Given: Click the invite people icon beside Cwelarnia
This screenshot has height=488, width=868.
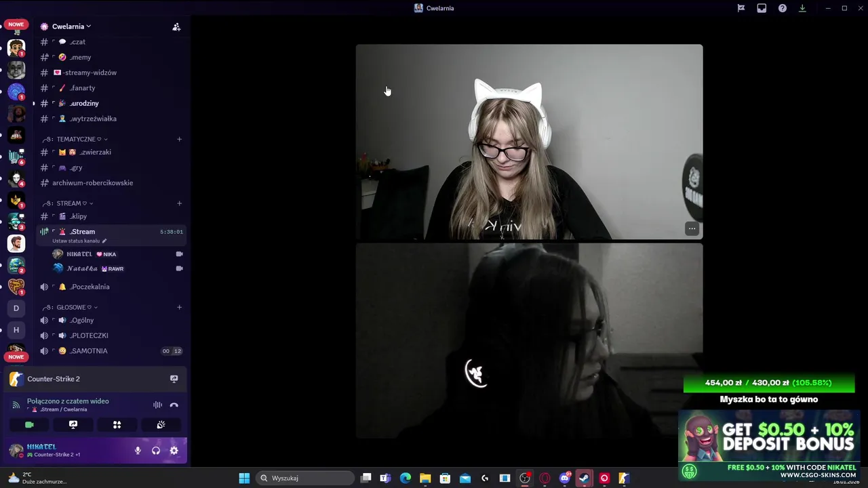Looking at the screenshot, I should (x=176, y=27).
